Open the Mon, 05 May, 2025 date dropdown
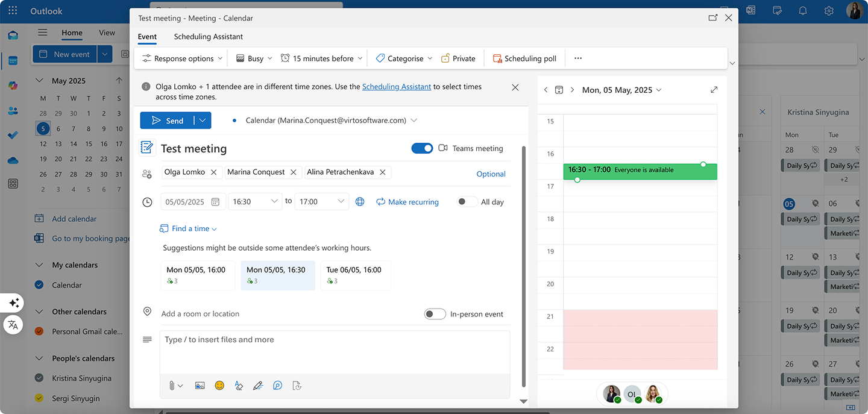 coord(621,90)
